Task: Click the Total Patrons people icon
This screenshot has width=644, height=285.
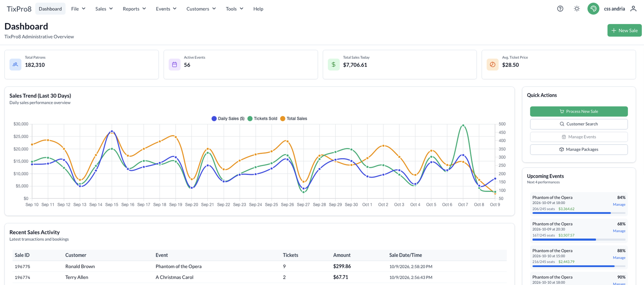Action: click(15, 65)
